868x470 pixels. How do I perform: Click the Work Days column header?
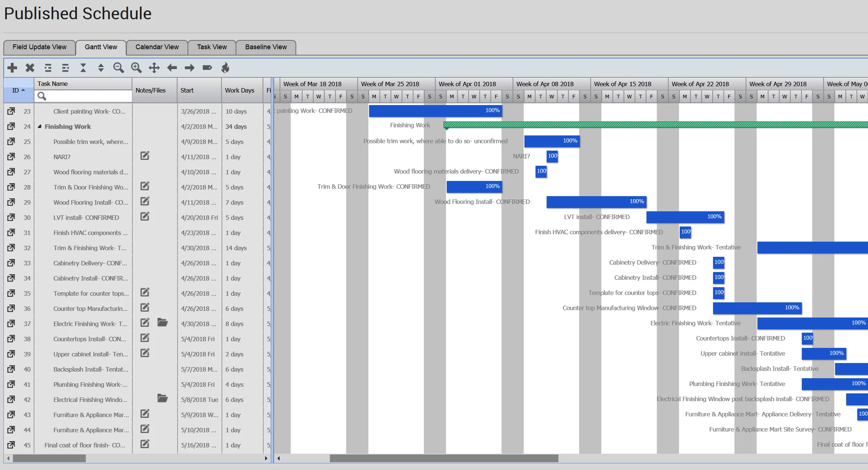[242, 90]
